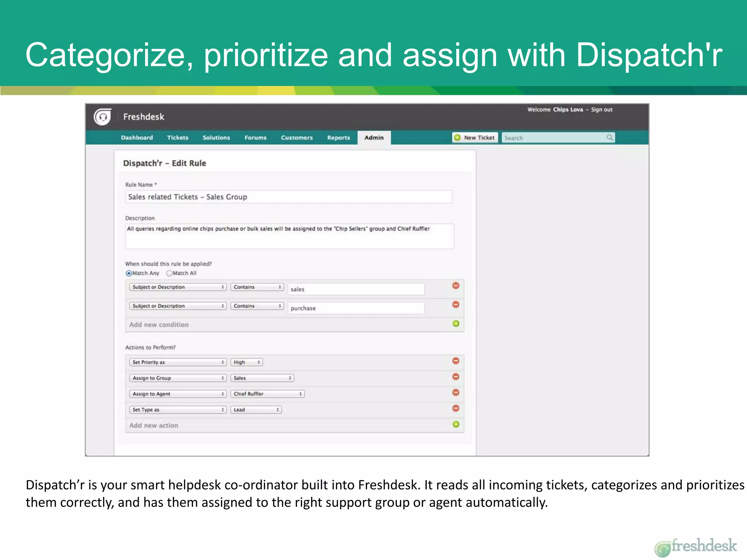Open first Subject or Description dropdown
Image resolution: width=747 pixels, height=560 pixels.
coord(178,287)
